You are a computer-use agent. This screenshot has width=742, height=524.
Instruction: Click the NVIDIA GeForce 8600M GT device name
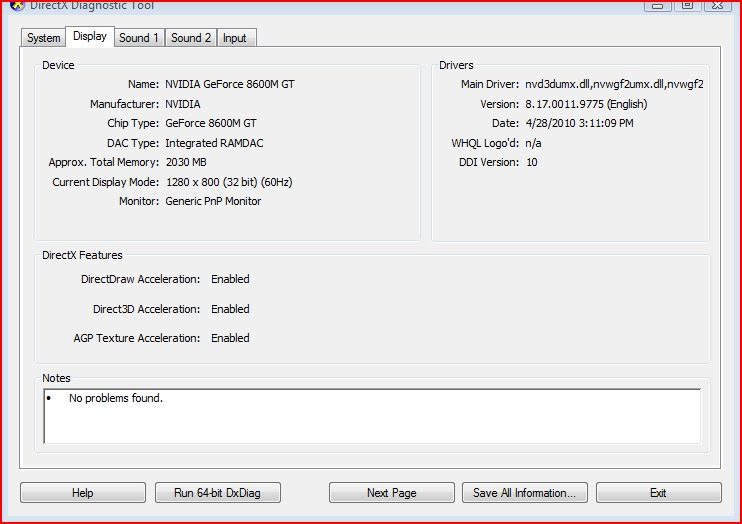tap(229, 85)
